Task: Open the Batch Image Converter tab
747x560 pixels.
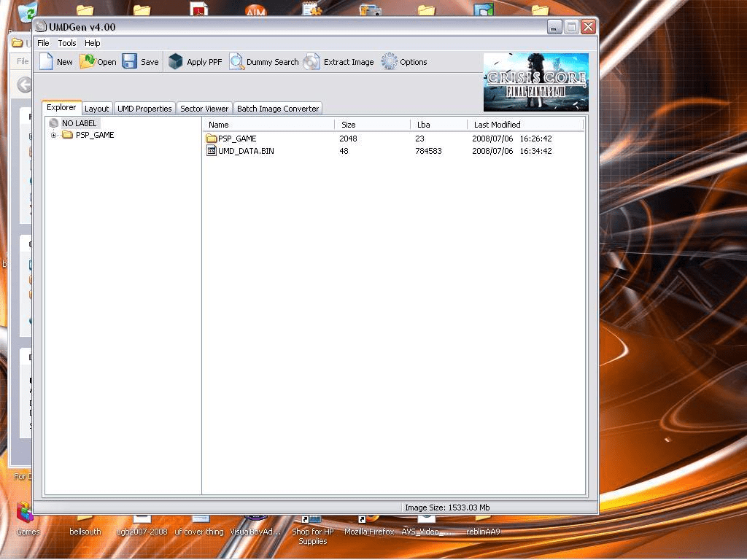Action: (x=278, y=107)
